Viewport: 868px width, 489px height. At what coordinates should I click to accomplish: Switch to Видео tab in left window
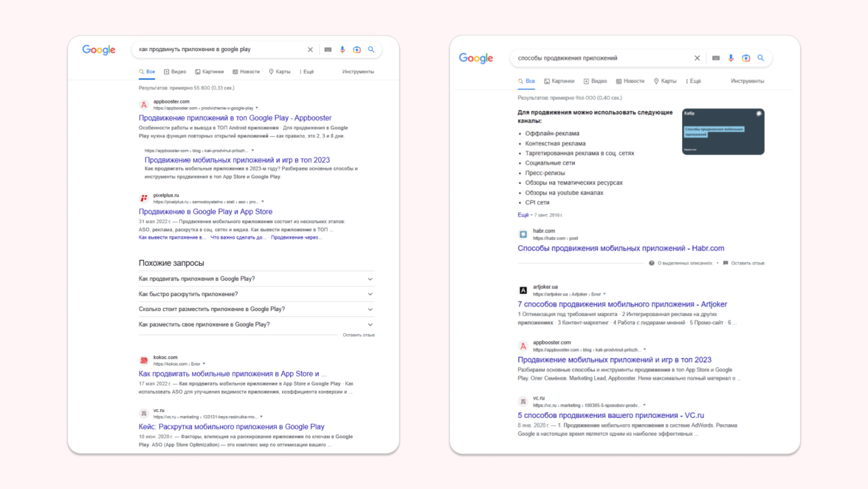coord(175,72)
